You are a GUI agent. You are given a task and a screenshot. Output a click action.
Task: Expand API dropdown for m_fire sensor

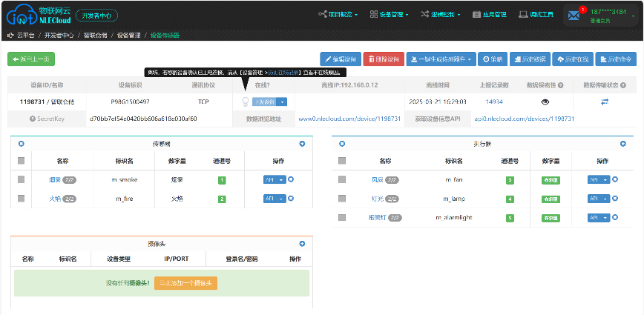[x=282, y=199]
